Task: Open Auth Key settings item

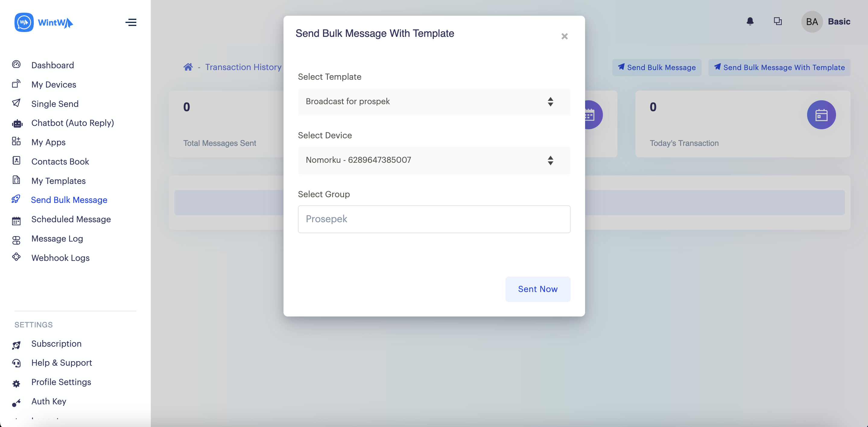Action: point(49,401)
